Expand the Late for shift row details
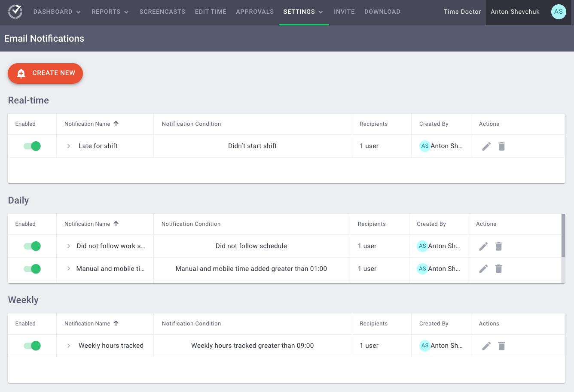The image size is (574, 392). [x=68, y=146]
